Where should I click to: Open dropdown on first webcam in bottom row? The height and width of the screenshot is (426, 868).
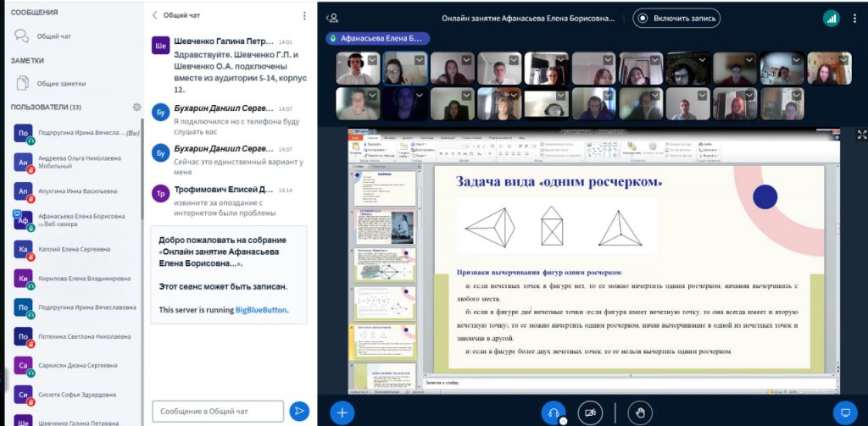coord(373,95)
